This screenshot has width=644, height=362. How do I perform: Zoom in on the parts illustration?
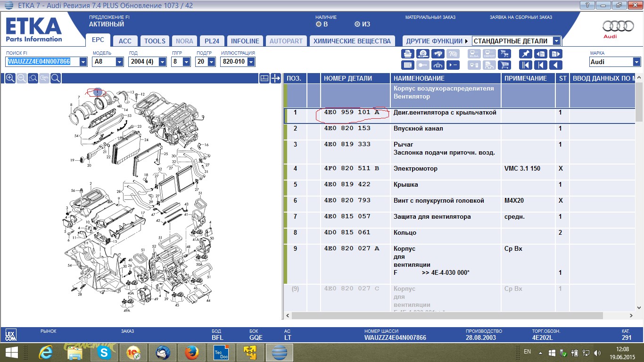[10, 78]
